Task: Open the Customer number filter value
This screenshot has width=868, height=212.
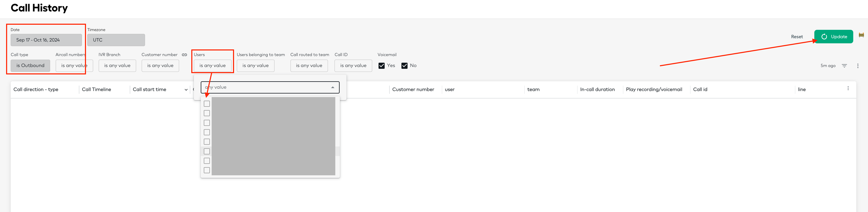Action: 160,65
